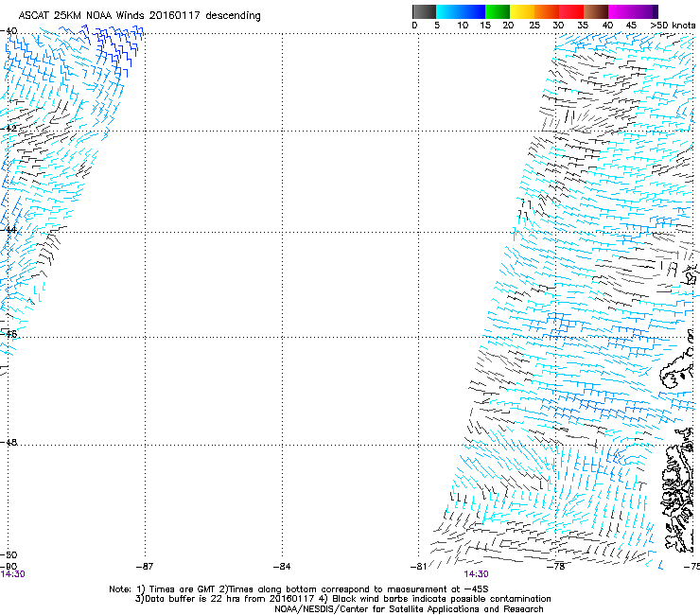
Task: Click the legend tick label '25'
Action: point(534,26)
